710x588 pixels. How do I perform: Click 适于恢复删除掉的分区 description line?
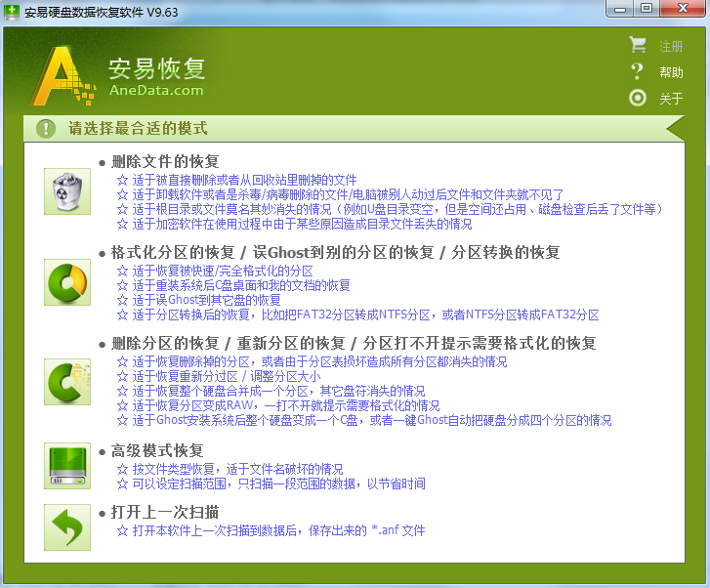pos(312,362)
